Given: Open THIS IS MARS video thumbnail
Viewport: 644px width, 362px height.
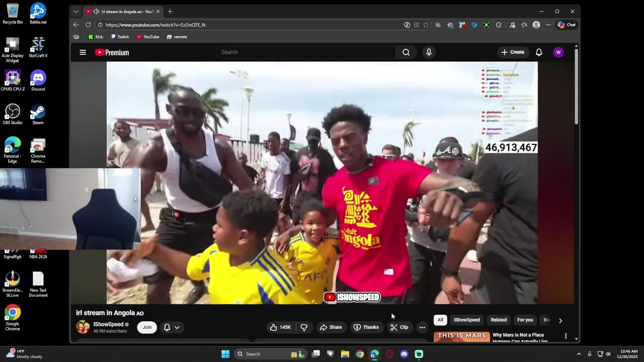Looking at the screenshot, I should pyautogui.click(x=462, y=337).
